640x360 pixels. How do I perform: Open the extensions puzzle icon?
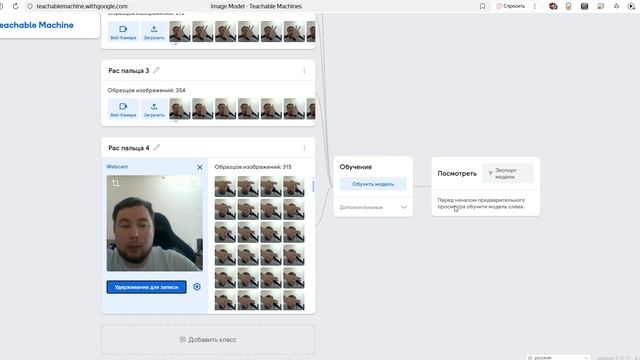[616, 6]
